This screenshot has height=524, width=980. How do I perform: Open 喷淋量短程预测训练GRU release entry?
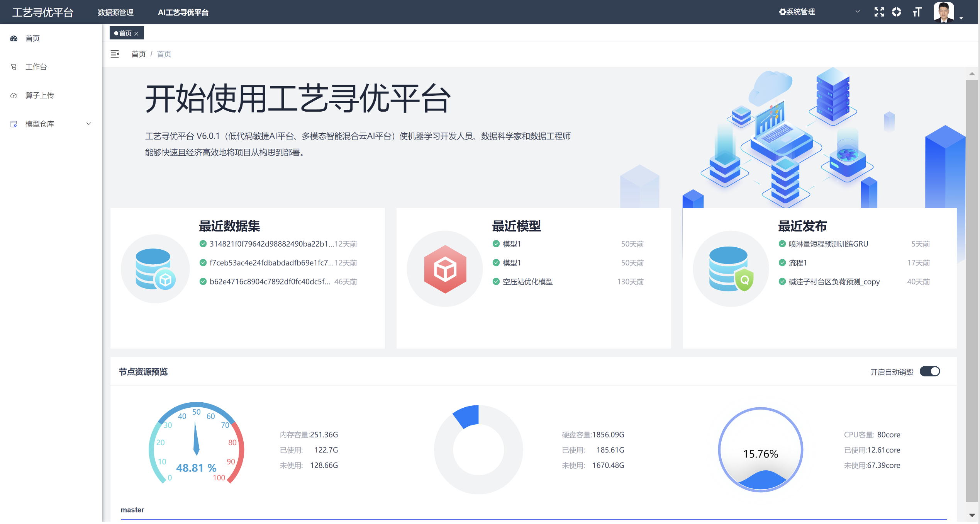[x=828, y=244]
